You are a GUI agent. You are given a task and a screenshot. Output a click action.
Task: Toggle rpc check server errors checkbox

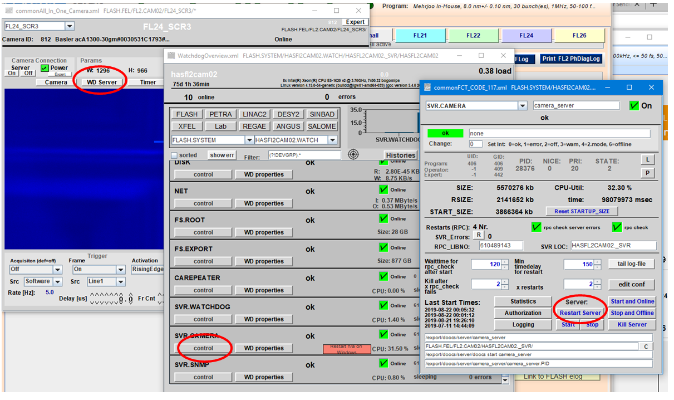(x=547, y=228)
